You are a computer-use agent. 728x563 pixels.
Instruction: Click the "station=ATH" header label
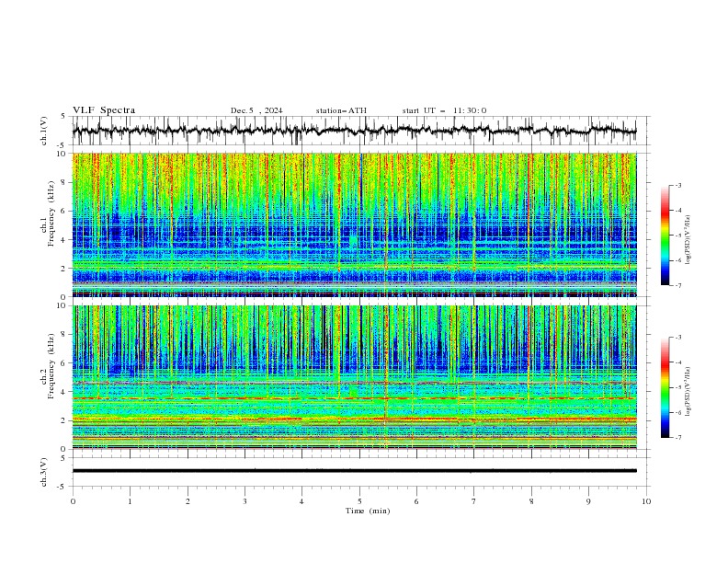(x=341, y=110)
